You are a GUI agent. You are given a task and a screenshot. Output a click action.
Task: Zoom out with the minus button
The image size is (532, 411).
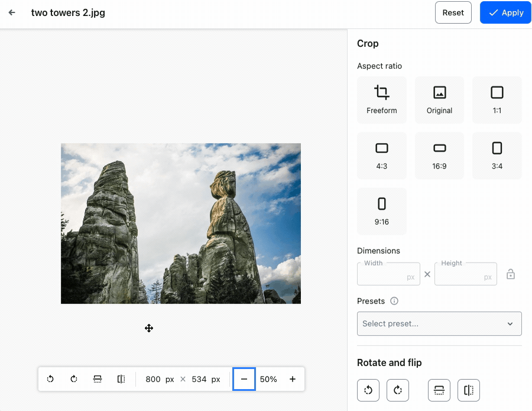pos(244,379)
